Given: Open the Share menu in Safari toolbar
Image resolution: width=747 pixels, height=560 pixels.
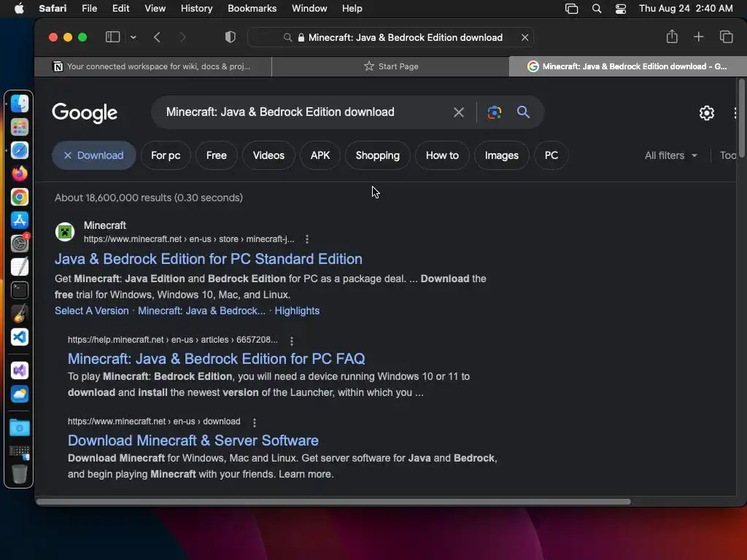Looking at the screenshot, I should (x=672, y=36).
